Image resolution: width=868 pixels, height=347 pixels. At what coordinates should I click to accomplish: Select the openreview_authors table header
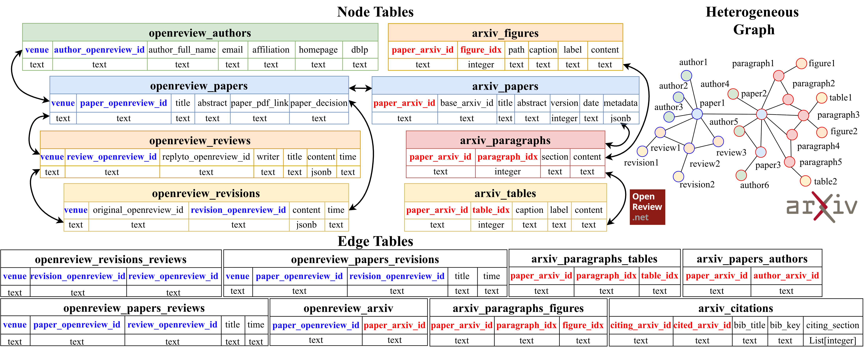click(x=200, y=33)
